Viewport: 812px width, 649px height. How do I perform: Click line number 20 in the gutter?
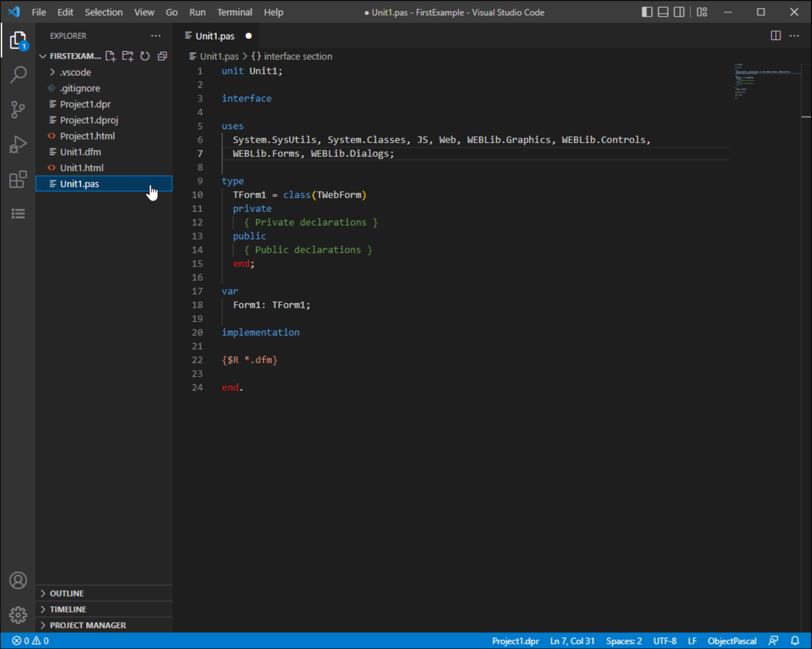[197, 332]
